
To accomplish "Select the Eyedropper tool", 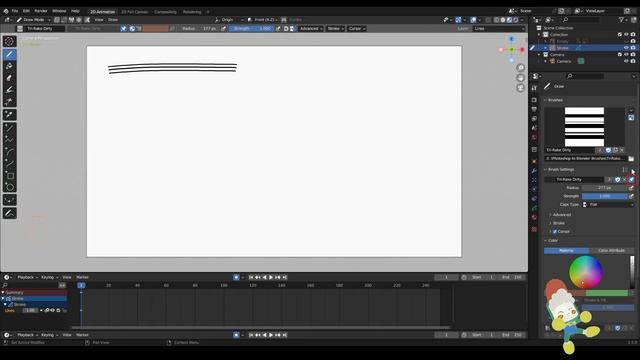I will click(x=9, y=115).
